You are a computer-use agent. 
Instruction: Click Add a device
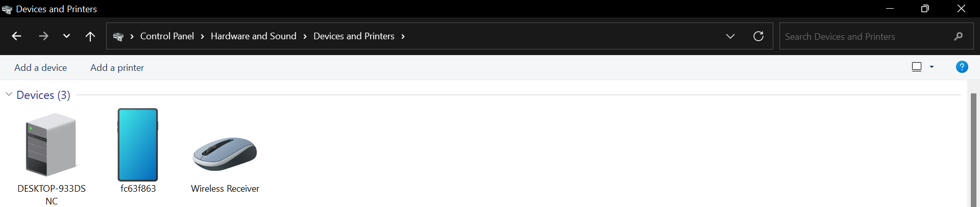coord(40,68)
